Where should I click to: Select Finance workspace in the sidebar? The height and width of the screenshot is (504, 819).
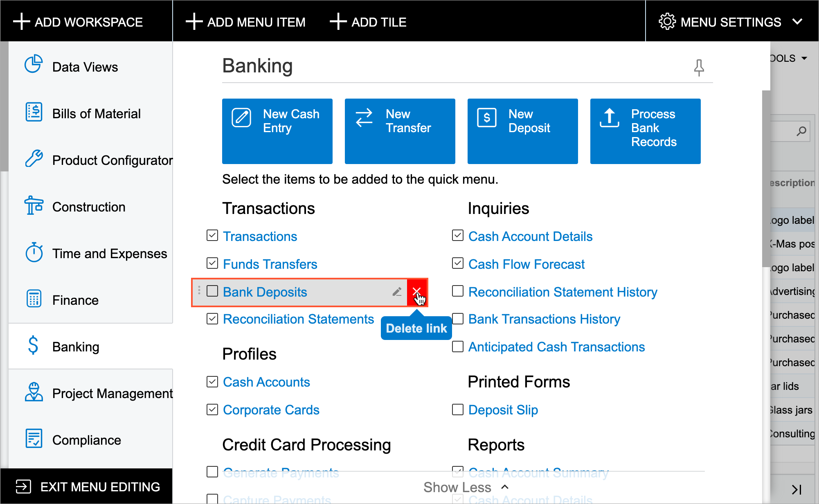point(75,300)
